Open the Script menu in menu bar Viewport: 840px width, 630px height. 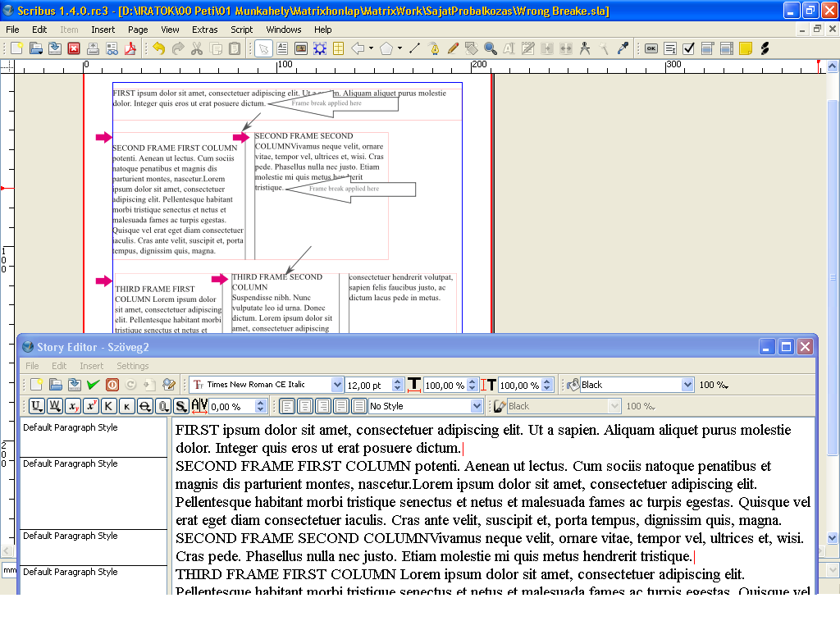coord(241,30)
